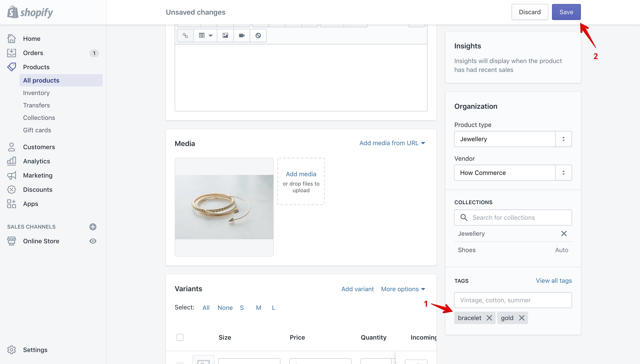Expand Add media from URL menu
Viewport: 640px width, 364px height.
coord(392,143)
